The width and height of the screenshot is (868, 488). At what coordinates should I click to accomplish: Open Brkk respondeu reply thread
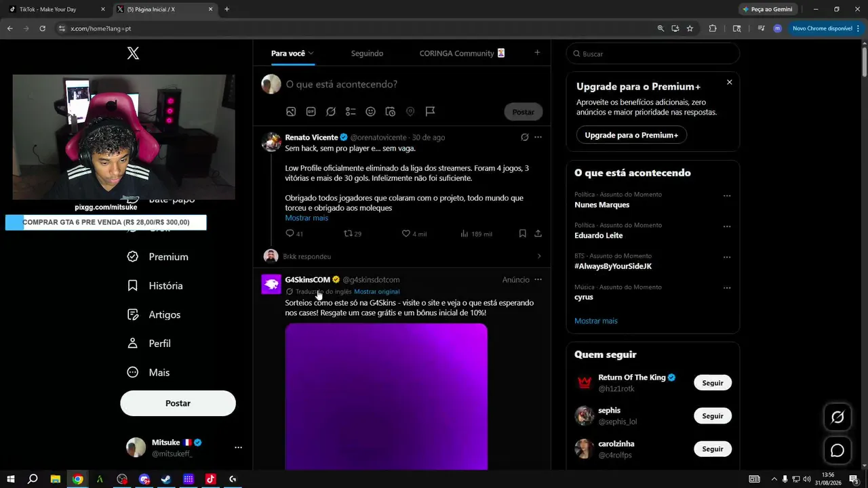[x=403, y=256]
